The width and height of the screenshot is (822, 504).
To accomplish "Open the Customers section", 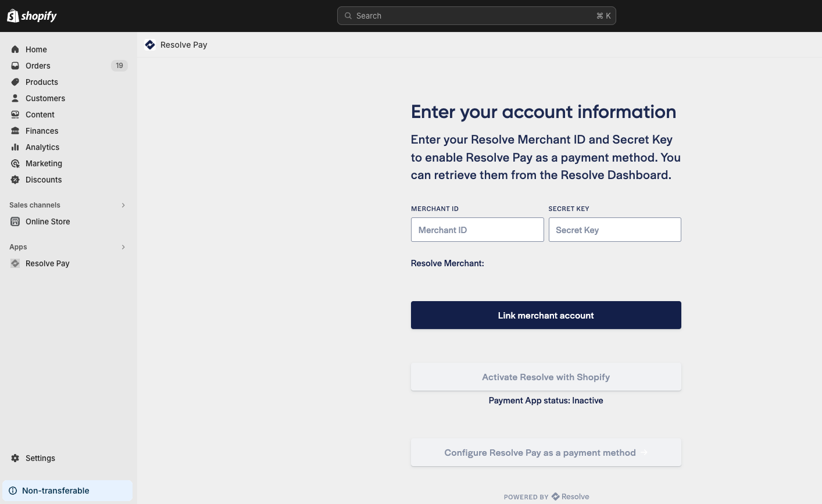I will 69,98.
